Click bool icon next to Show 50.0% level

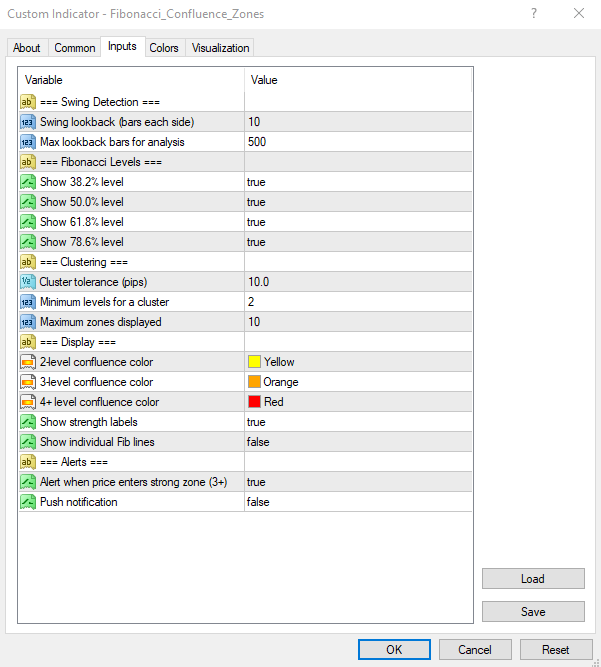[28, 202]
